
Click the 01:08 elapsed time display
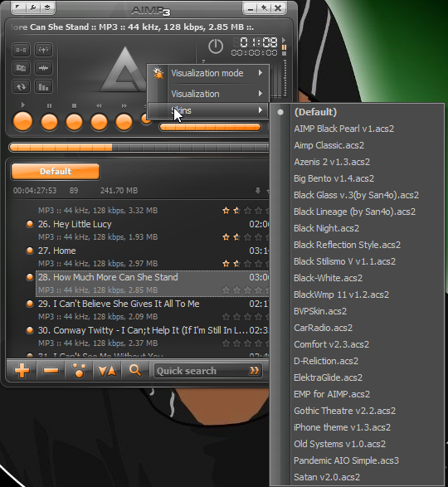pyautogui.click(x=255, y=42)
